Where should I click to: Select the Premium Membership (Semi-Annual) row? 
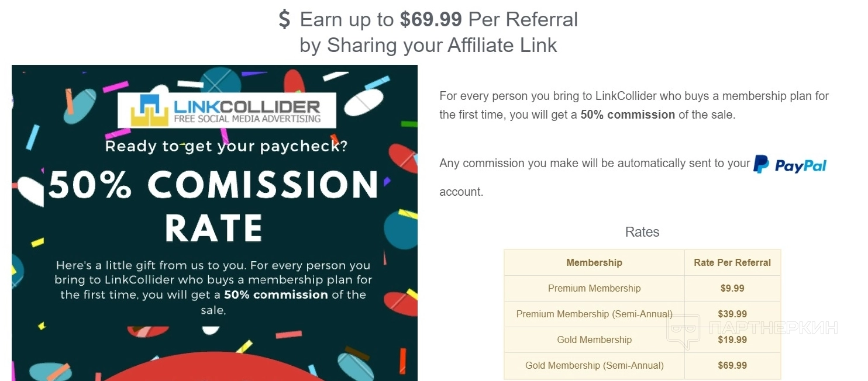594,314
